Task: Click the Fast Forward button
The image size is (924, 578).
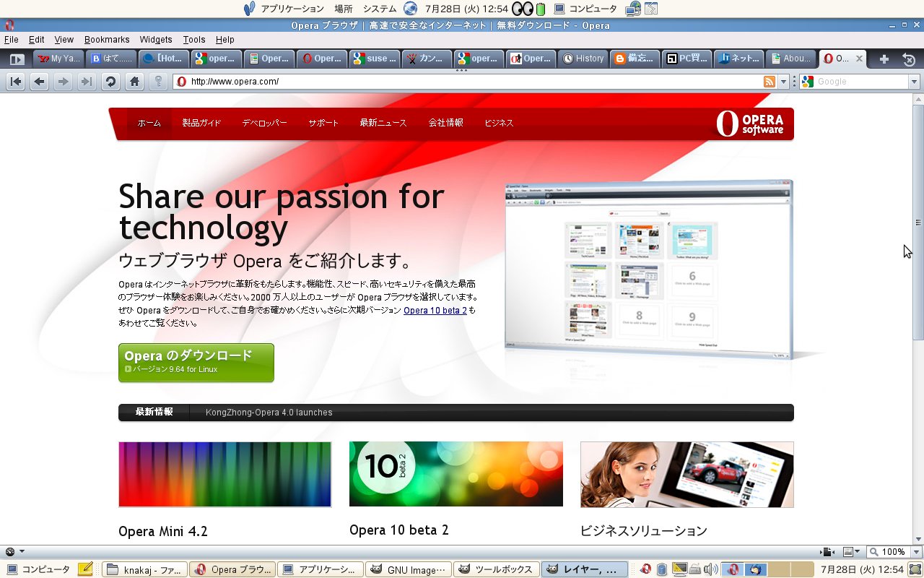Action: tap(87, 82)
